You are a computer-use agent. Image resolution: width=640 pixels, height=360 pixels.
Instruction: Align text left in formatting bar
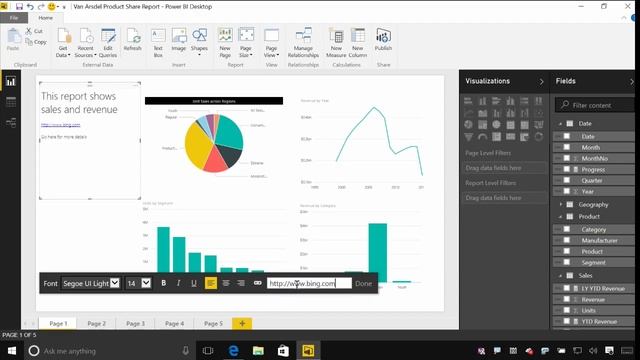click(x=211, y=283)
